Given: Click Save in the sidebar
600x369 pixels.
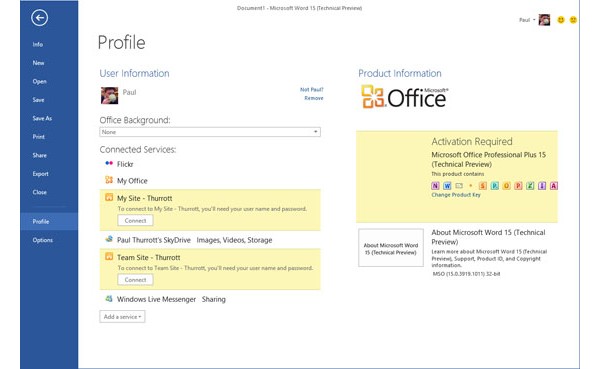Looking at the screenshot, I should (x=38, y=100).
